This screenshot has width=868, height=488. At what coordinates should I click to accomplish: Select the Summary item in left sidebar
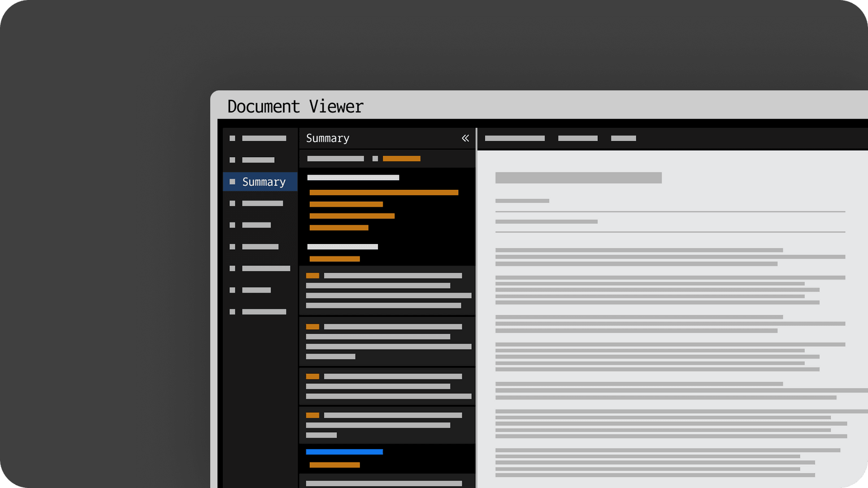click(263, 182)
